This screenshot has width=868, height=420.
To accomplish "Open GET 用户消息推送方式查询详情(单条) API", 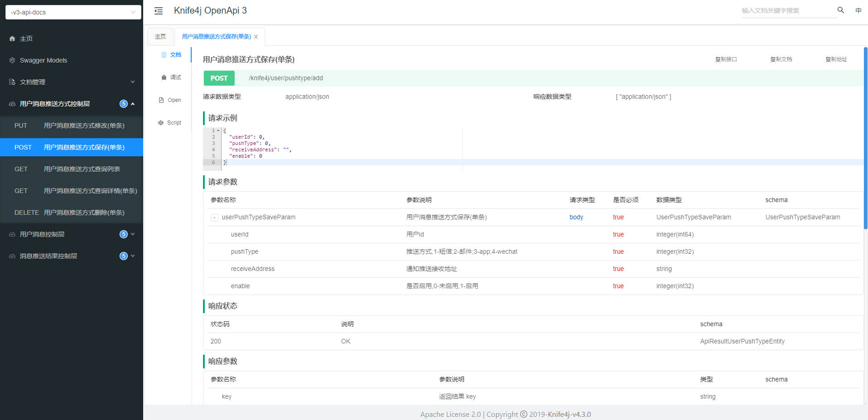I will (x=72, y=191).
